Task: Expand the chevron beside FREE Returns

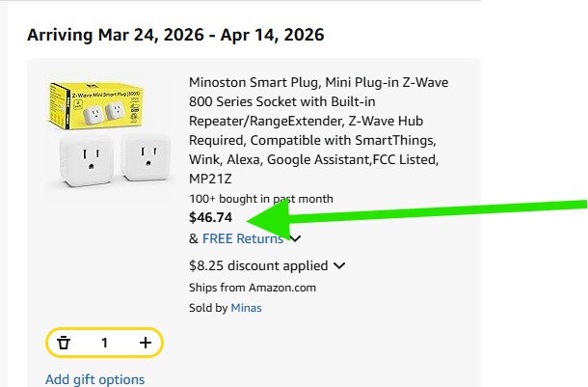Action: tap(295, 239)
